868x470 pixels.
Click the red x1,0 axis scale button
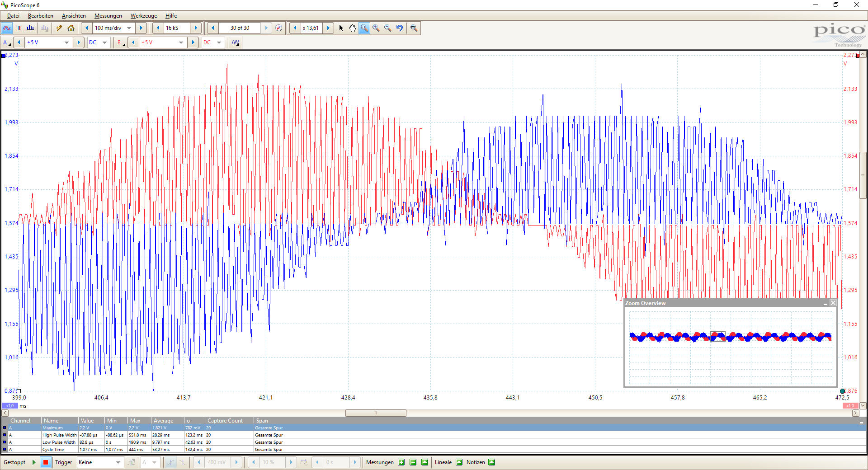(x=850, y=406)
